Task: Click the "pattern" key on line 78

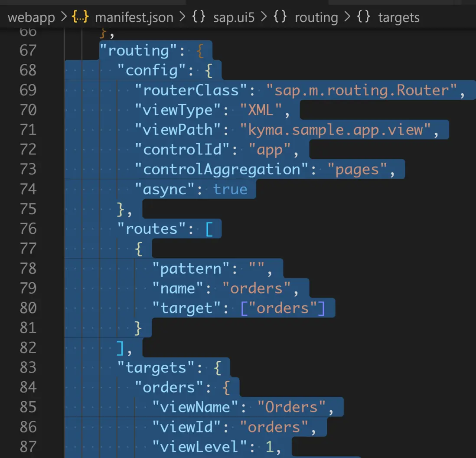Action: tap(191, 268)
